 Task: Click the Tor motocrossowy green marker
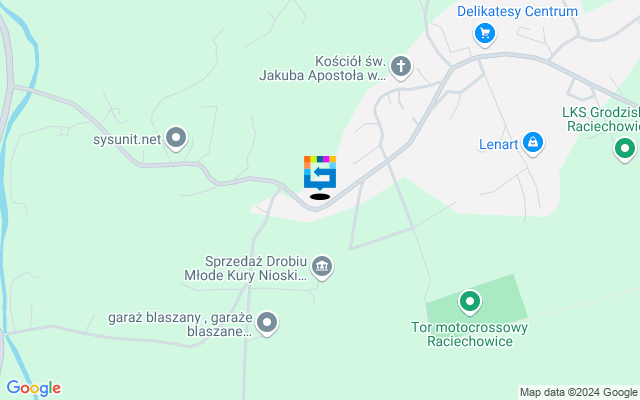[469, 303]
